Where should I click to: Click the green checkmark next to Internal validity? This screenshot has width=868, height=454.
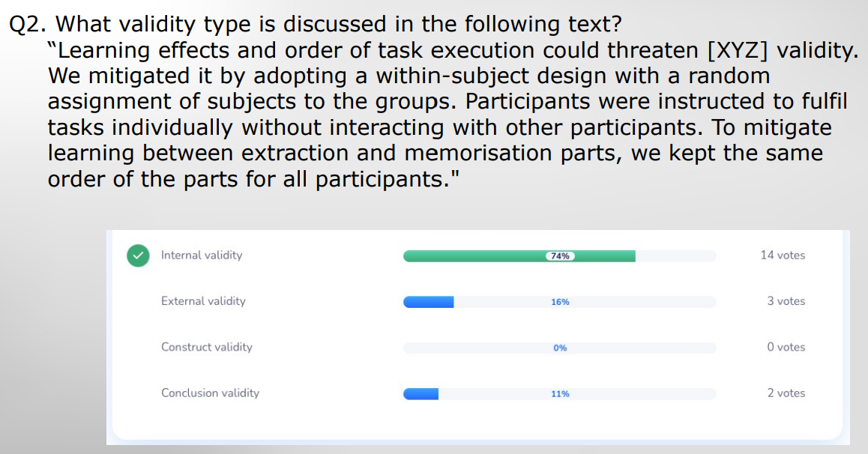click(137, 255)
